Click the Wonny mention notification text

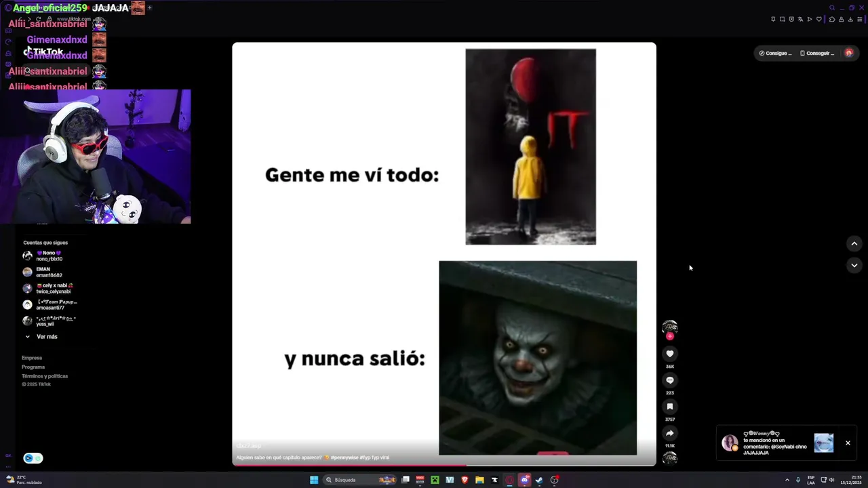click(x=775, y=443)
